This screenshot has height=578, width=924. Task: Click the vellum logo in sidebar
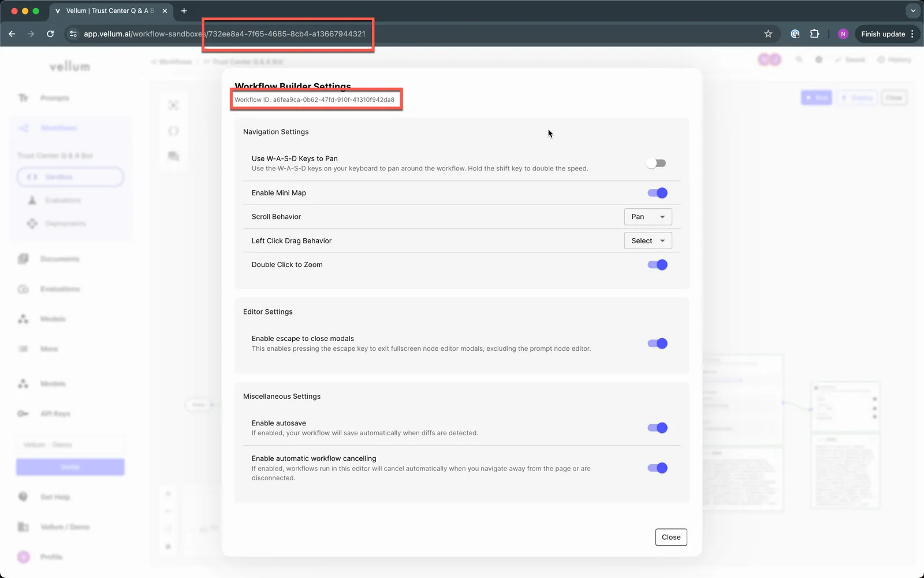pyautogui.click(x=70, y=67)
